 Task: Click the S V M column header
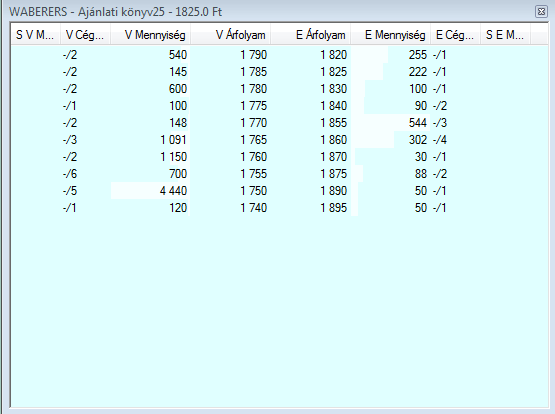35,35
